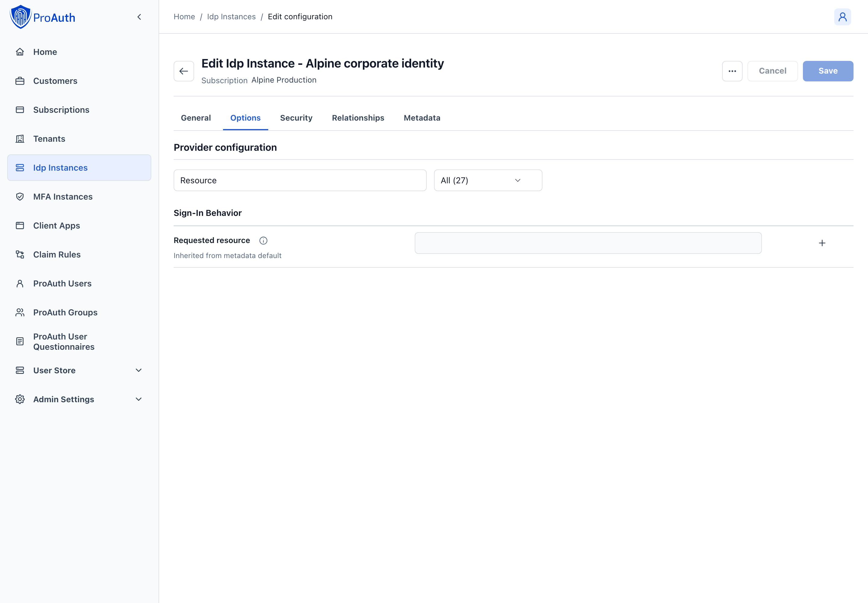868x603 pixels.
Task: Click the Subscriptions card icon
Action: click(x=20, y=110)
